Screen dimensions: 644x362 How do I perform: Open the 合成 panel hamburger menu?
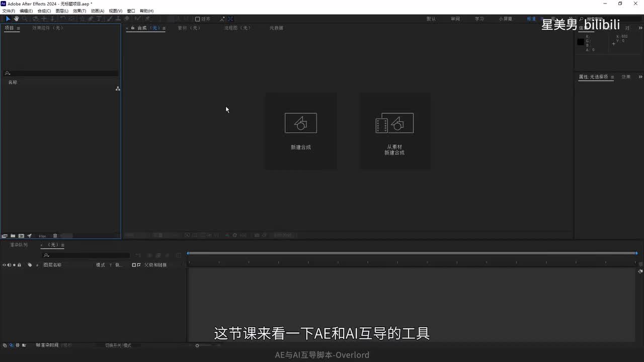tap(164, 28)
